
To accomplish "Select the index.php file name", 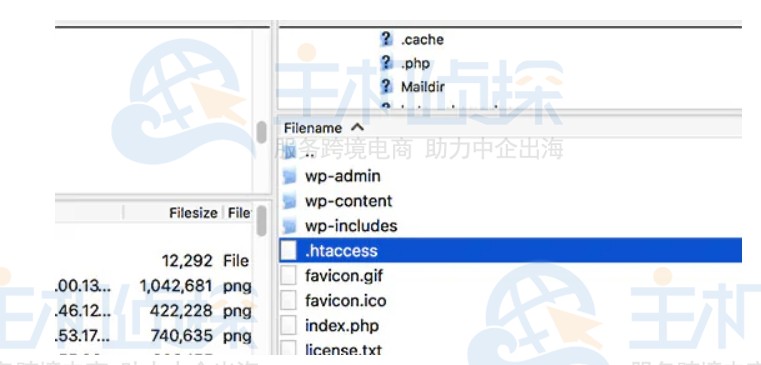I will click(x=342, y=326).
